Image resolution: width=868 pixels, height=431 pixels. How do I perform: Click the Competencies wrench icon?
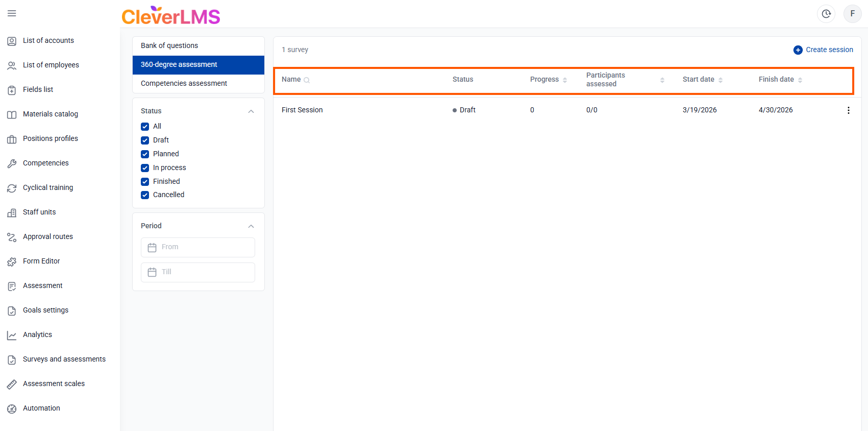(12, 163)
